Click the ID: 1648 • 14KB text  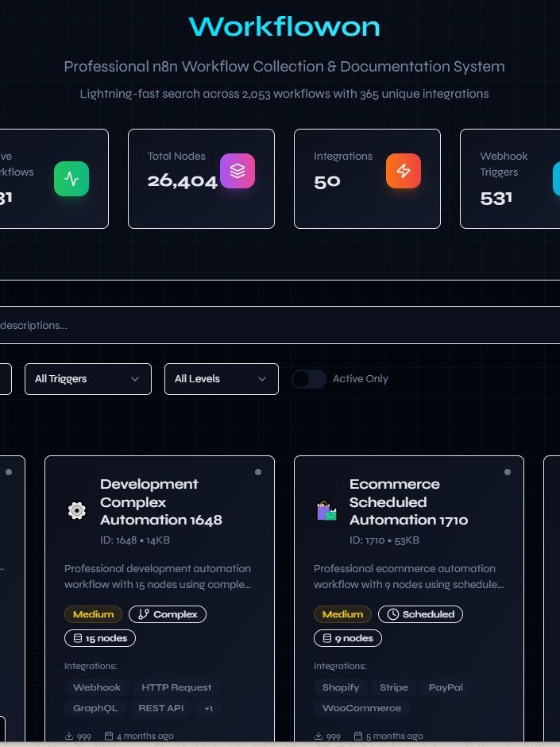coord(135,540)
